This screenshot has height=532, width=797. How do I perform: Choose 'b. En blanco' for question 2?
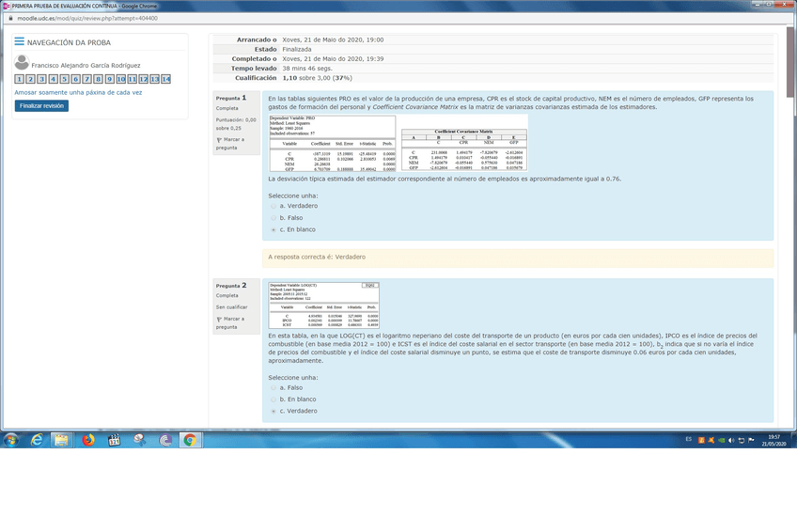coord(273,399)
